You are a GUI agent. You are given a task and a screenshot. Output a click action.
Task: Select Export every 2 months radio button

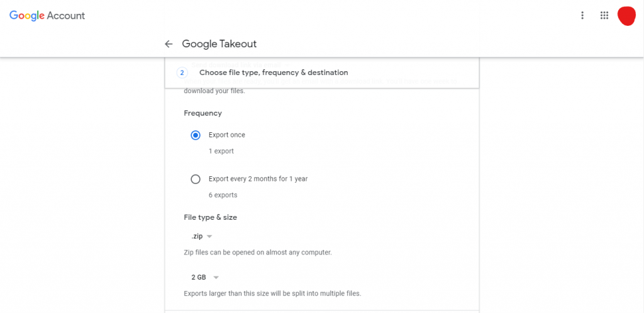[196, 179]
